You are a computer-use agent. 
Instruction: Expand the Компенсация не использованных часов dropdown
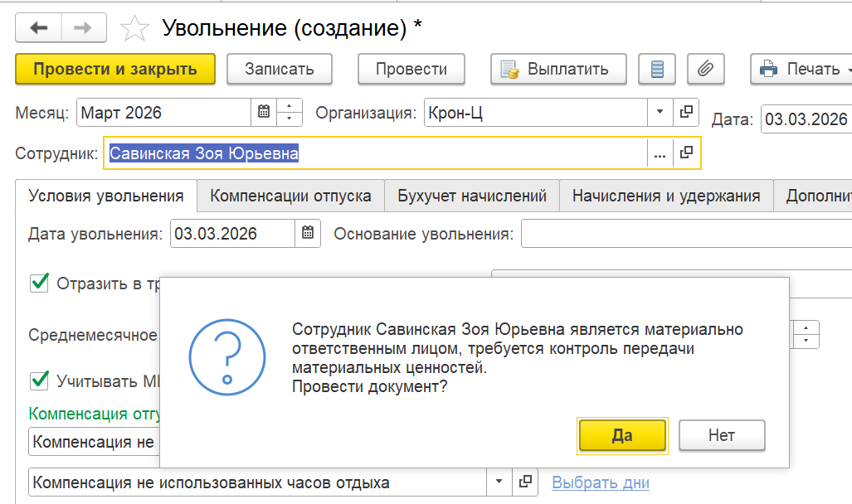click(x=499, y=482)
